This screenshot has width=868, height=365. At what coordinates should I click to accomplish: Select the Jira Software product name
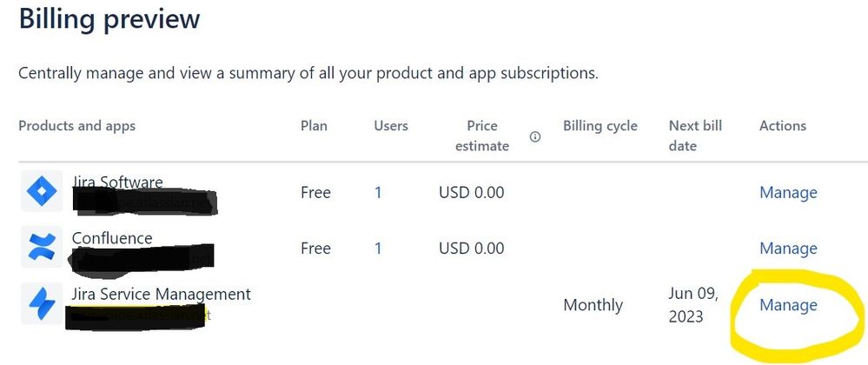tap(117, 182)
